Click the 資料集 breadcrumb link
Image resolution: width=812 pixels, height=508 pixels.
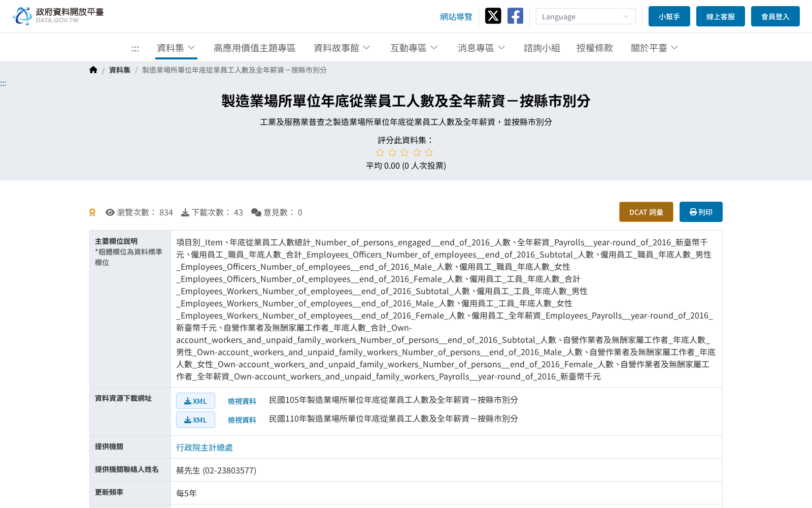[x=120, y=70]
